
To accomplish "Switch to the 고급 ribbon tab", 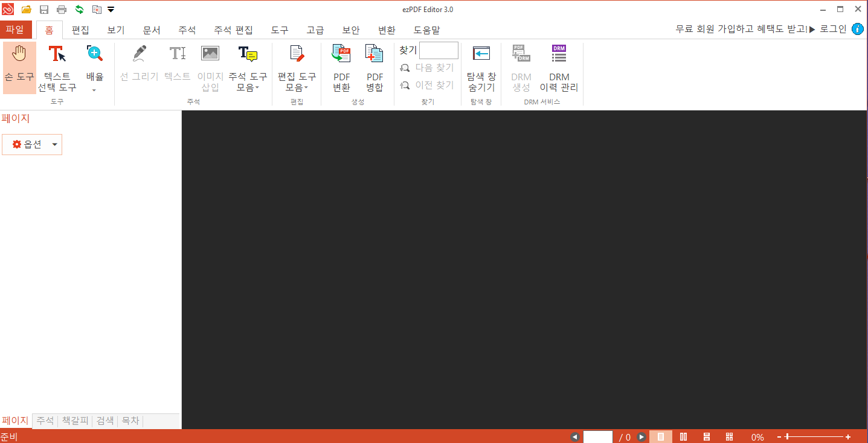I will pos(315,30).
